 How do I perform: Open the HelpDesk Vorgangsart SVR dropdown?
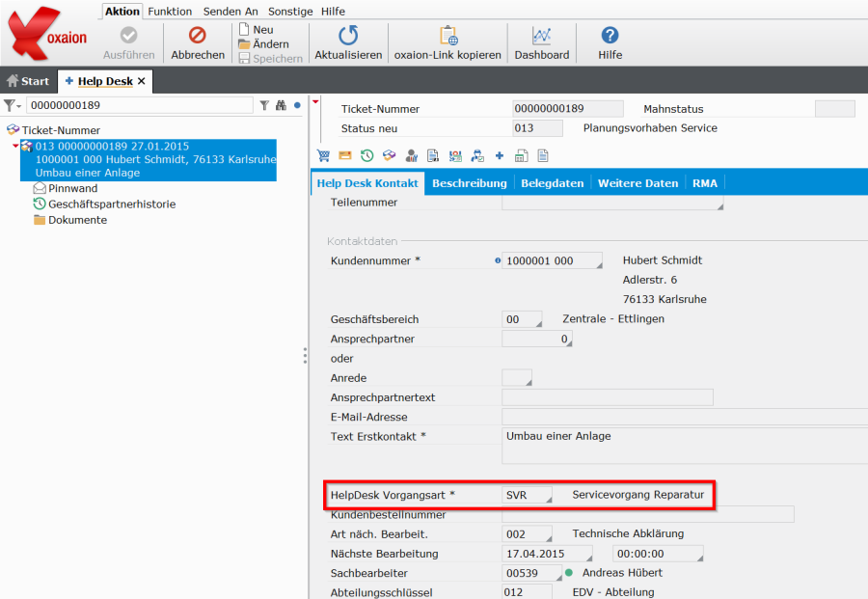pyautogui.click(x=549, y=500)
